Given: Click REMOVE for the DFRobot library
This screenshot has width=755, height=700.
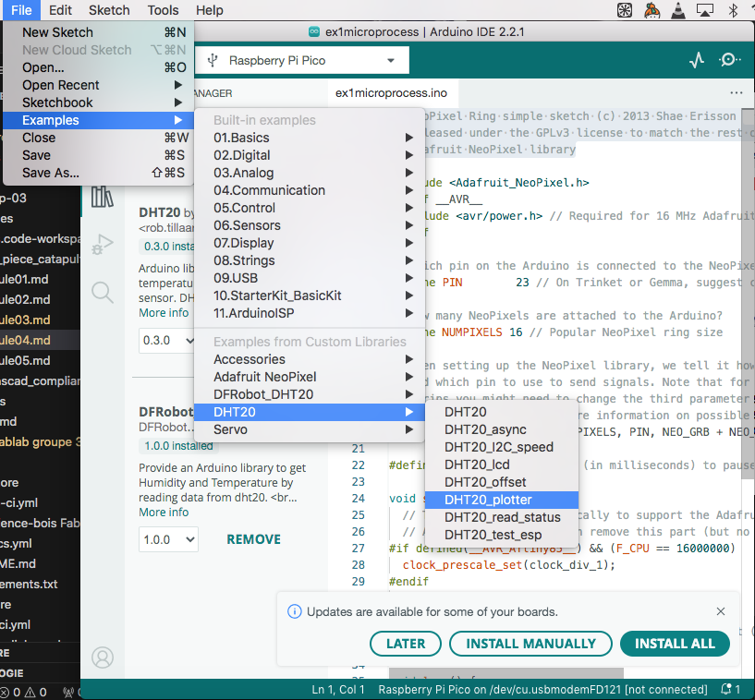Looking at the screenshot, I should click(x=254, y=539).
